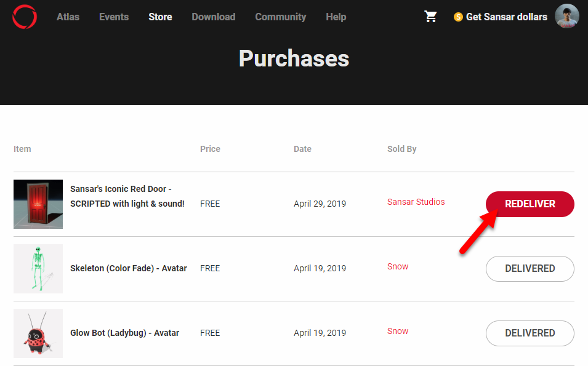
Task: Open the Download page
Action: tap(213, 17)
